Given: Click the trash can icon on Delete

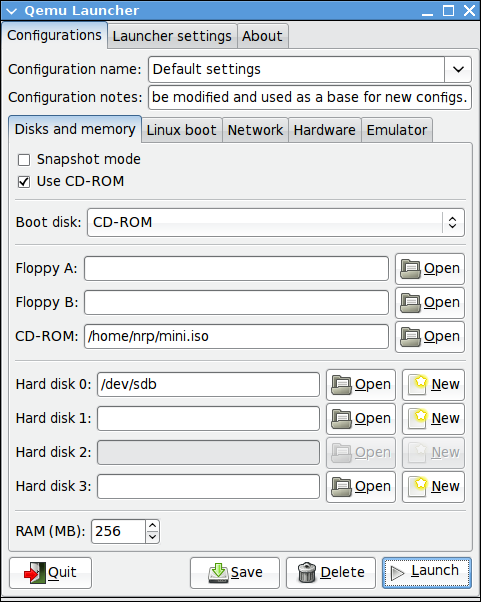Looking at the screenshot, I should [307, 573].
